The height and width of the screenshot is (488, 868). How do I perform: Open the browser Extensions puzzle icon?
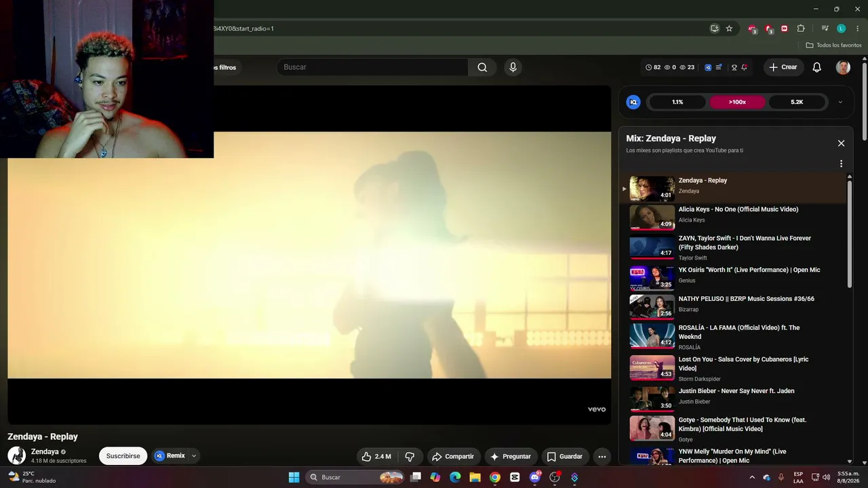[801, 28]
